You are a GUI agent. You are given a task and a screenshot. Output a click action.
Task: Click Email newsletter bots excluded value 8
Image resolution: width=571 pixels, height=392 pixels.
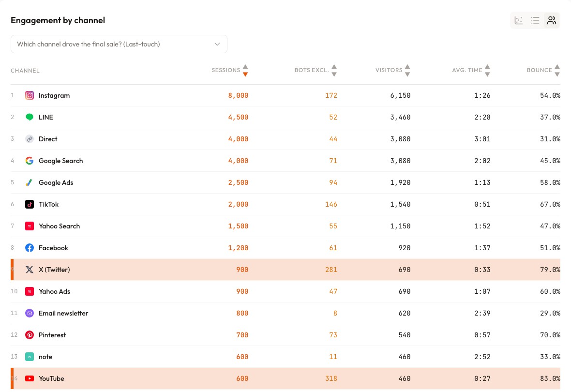[x=335, y=313]
